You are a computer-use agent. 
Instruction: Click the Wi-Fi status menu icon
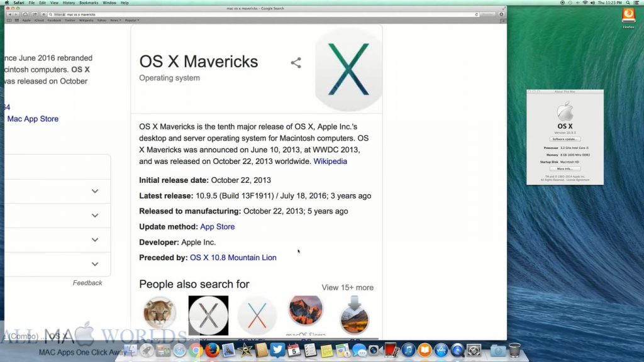[x=585, y=3]
